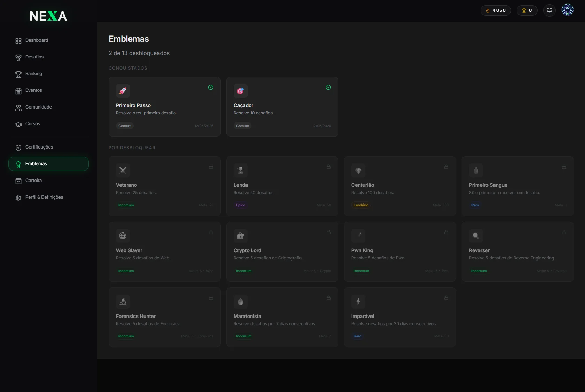Open Eventos page
585x392 pixels.
(x=49, y=90)
